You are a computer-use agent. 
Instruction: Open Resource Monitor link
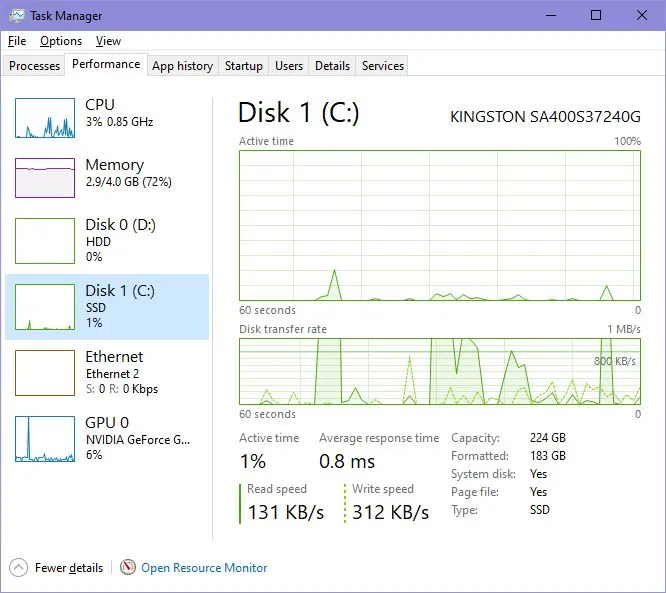(204, 568)
